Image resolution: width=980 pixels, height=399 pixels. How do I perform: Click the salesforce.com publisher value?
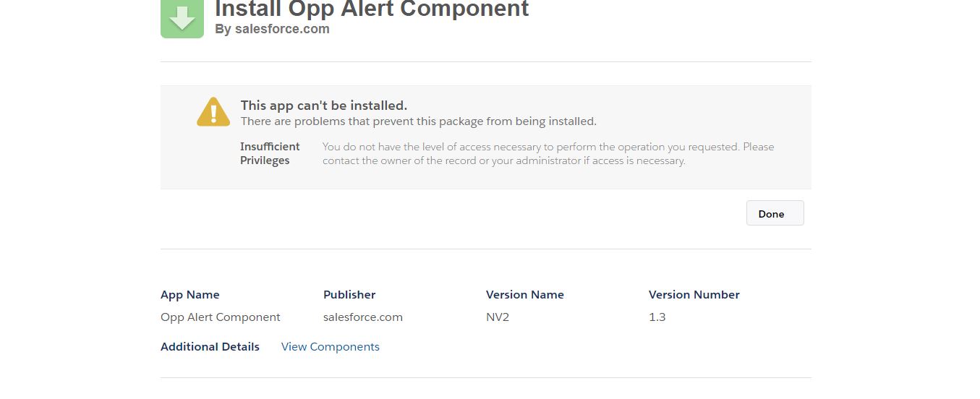(x=362, y=317)
